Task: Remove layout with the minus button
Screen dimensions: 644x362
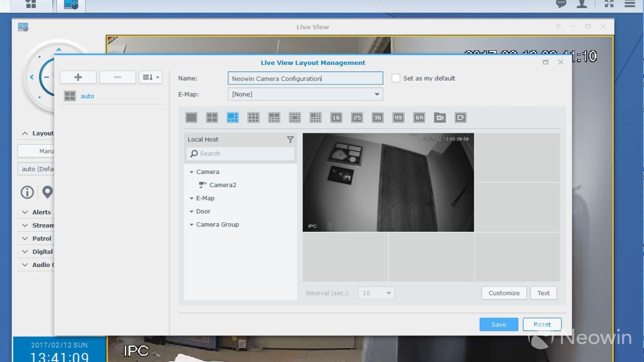Action: click(x=117, y=77)
